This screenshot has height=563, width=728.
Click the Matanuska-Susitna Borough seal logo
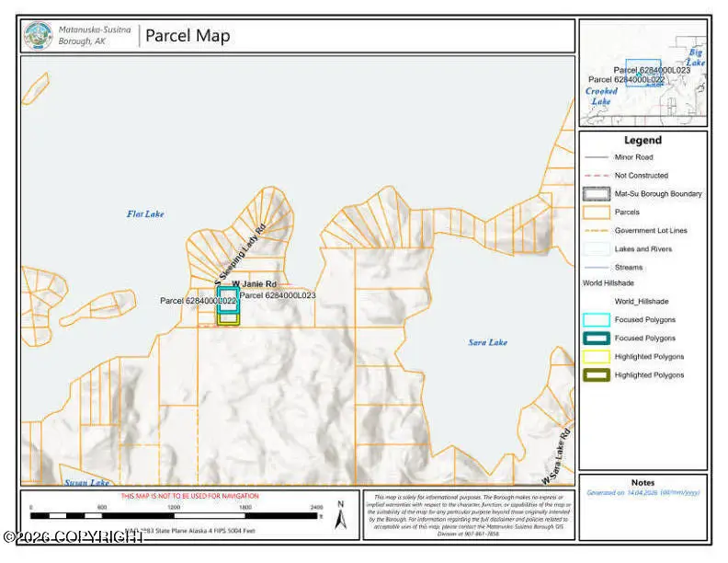40,37
